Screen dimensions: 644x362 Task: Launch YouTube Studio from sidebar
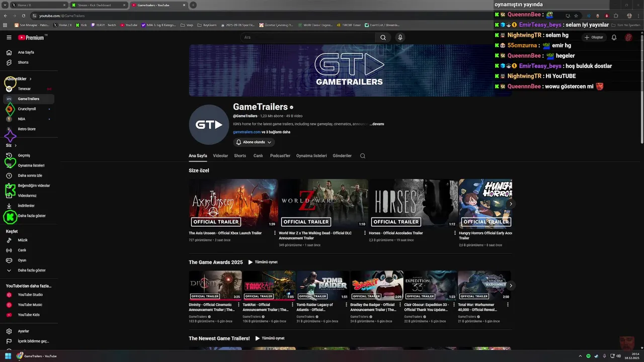click(x=28, y=295)
